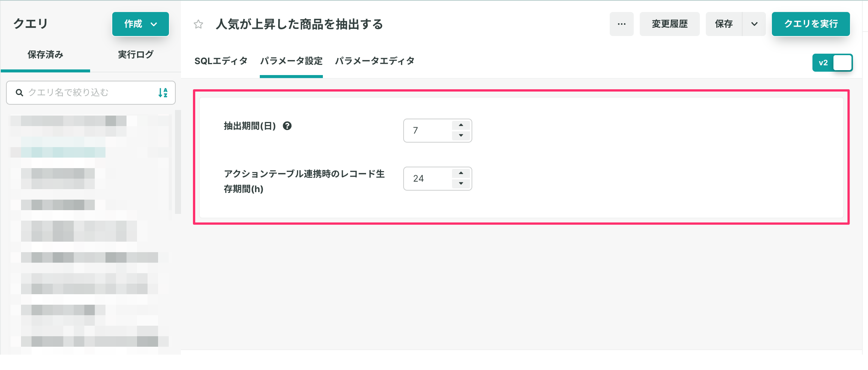Viewport: 868px width, 370px height.
Task: Click the クエリを実行 button
Action: [x=811, y=24]
